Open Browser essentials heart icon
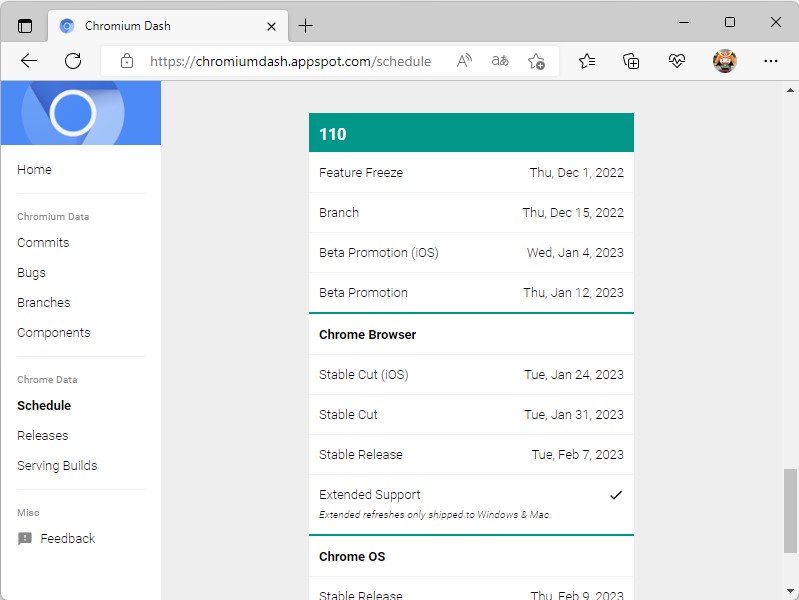The image size is (799, 600). click(676, 61)
